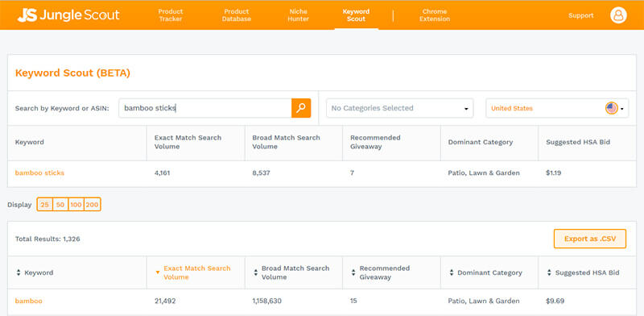
Task: Open the Support link
Action: point(580,15)
